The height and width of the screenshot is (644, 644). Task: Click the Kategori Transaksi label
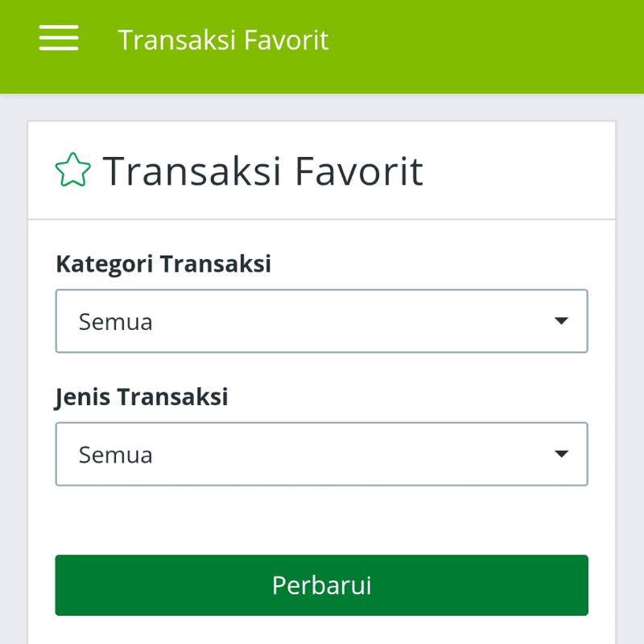click(x=163, y=264)
